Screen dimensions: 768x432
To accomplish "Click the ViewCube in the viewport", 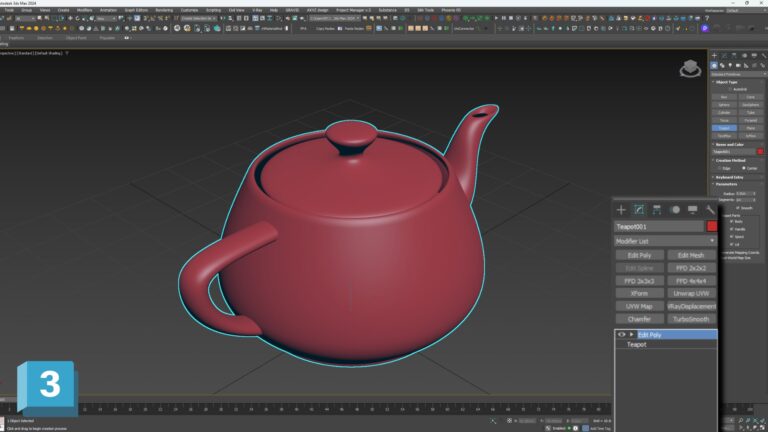I will [690, 68].
